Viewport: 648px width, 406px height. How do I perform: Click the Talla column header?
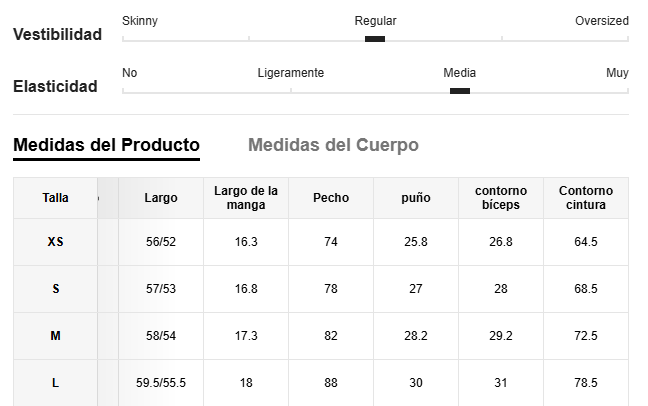pyautogui.click(x=55, y=198)
